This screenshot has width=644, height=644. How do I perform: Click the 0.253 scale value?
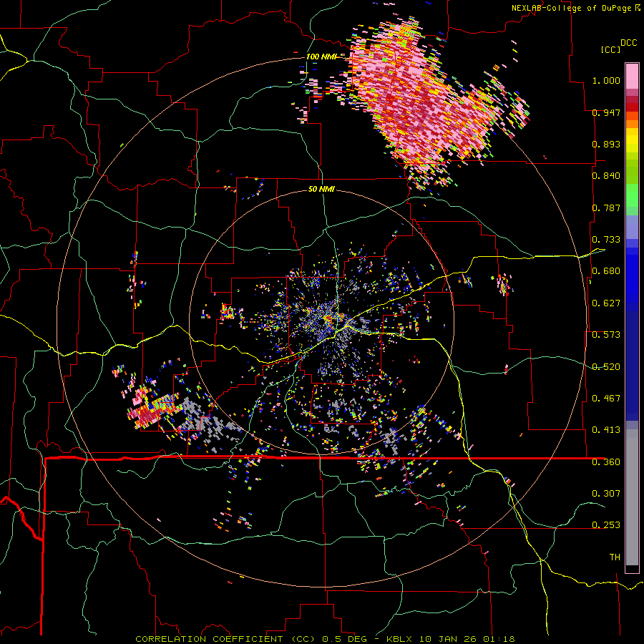point(606,525)
